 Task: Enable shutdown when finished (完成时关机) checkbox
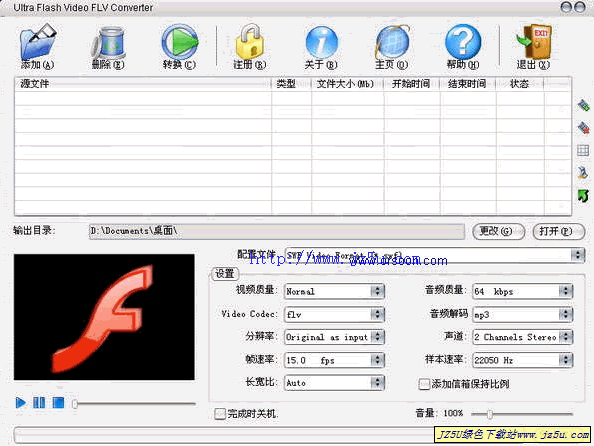coord(220,413)
